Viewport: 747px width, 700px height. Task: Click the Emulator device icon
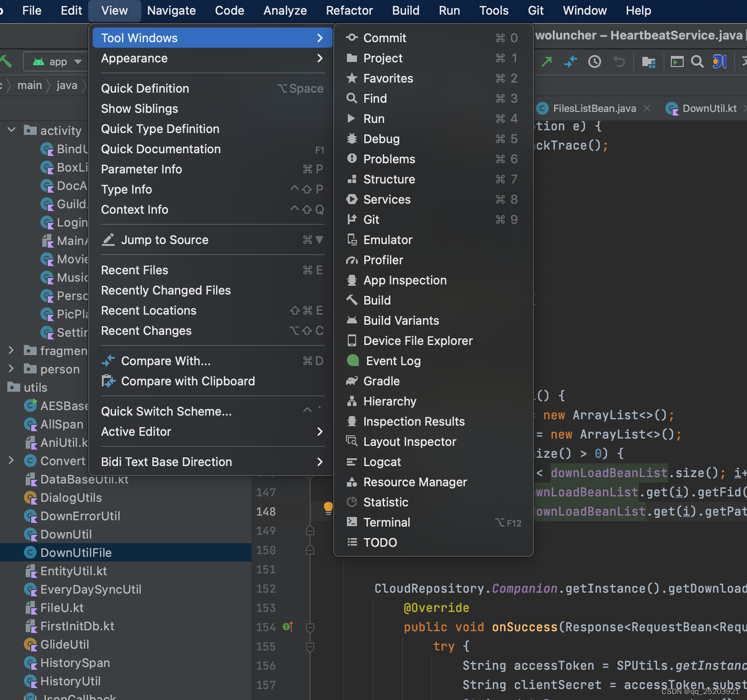[x=352, y=240]
